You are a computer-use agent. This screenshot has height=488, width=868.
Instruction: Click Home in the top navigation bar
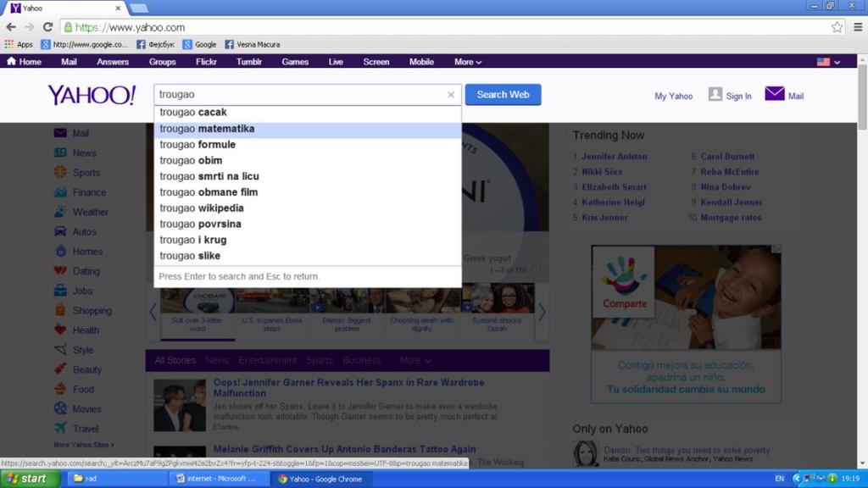[x=24, y=62]
